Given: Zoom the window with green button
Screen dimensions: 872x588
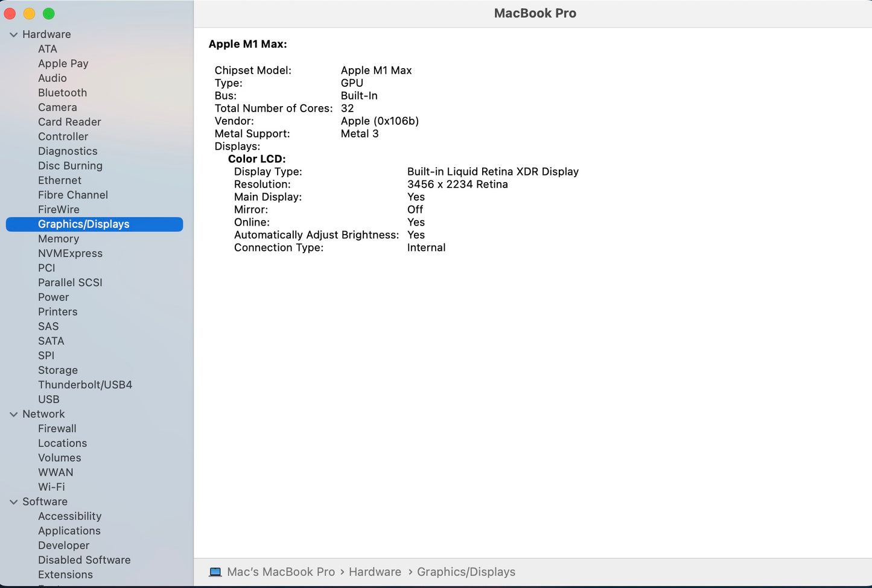Looking at the screenshot, I should (49, 13).
